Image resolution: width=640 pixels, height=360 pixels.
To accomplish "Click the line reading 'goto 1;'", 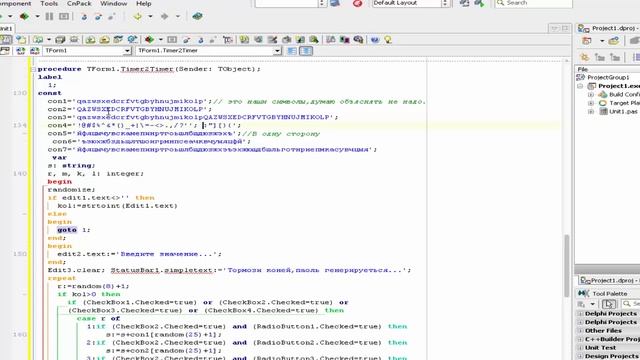I will (73, 230).
